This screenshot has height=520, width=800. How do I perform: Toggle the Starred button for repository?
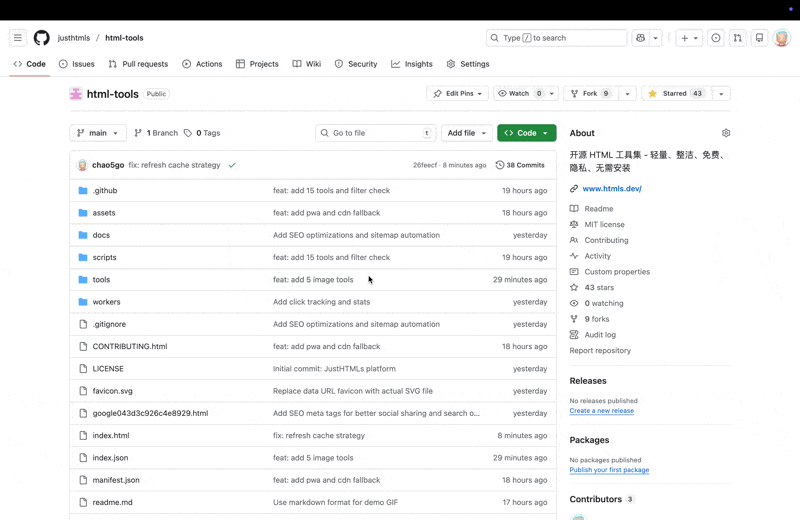(676, 94)
